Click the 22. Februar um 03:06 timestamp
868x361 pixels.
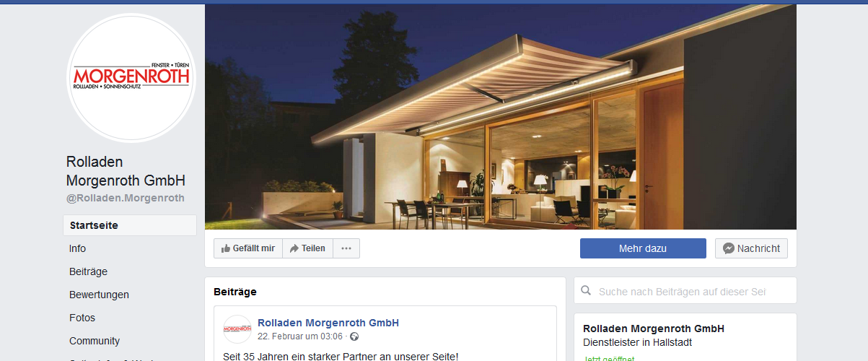[x=300, y=336]
